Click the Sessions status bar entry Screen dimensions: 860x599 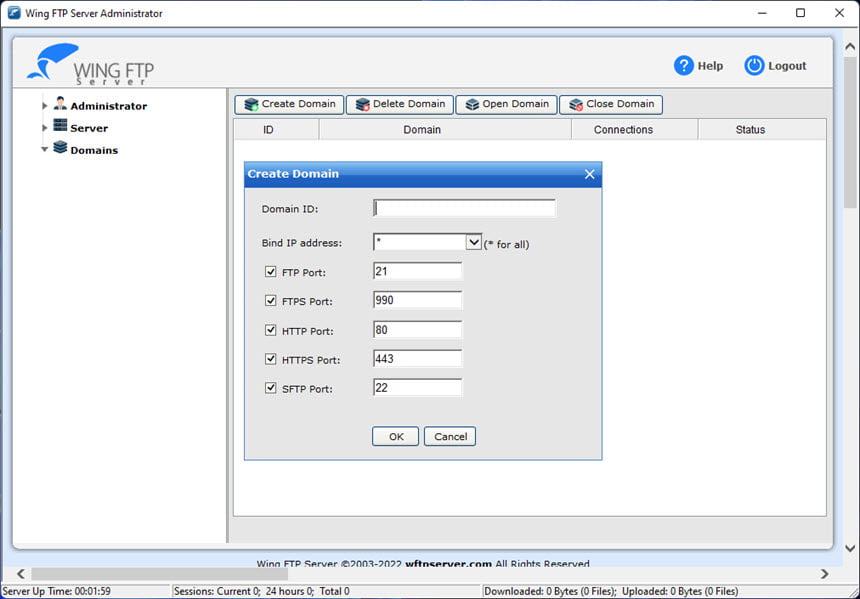click(262, 592)
